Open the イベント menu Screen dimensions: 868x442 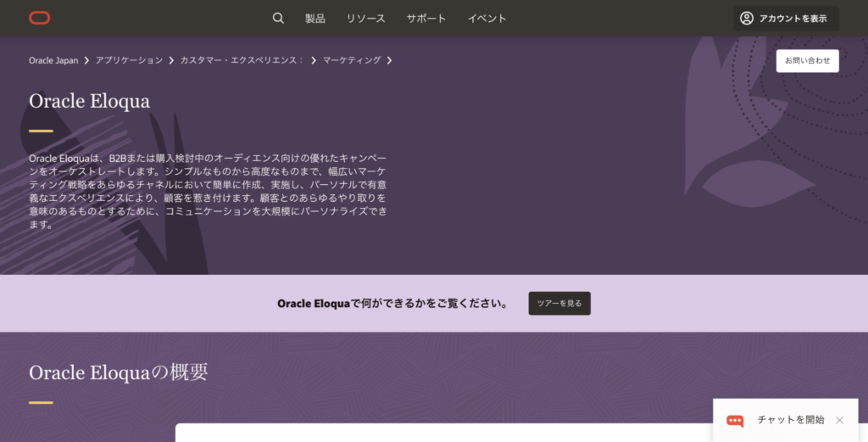pos(487,19)
